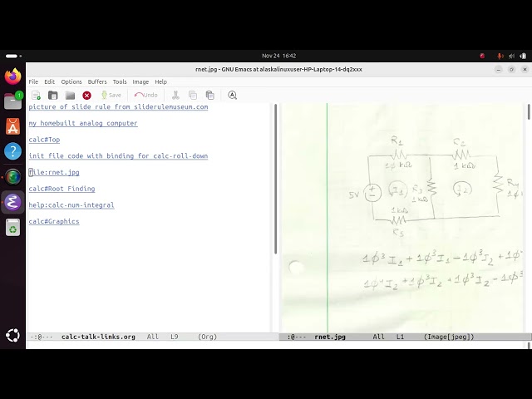
Task: Follow the calc#Root Finding link
Action: pyautogui.click(x=62, y=189)
